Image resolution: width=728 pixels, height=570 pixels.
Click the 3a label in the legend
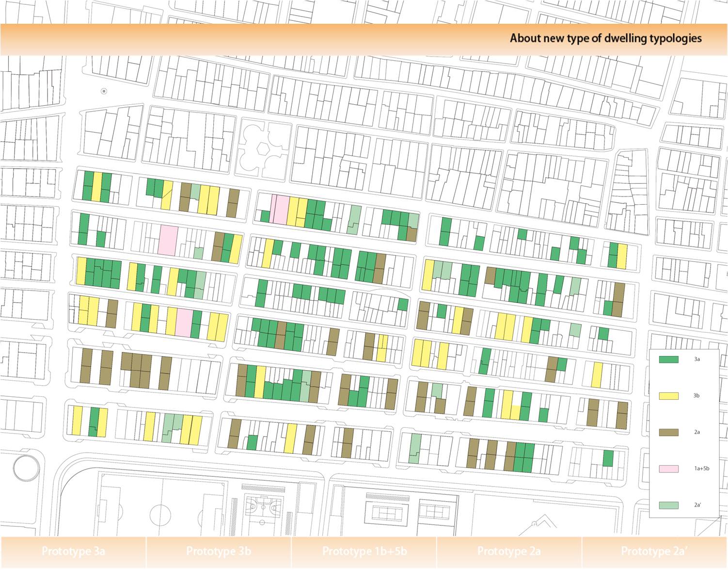tap(696, 359)
